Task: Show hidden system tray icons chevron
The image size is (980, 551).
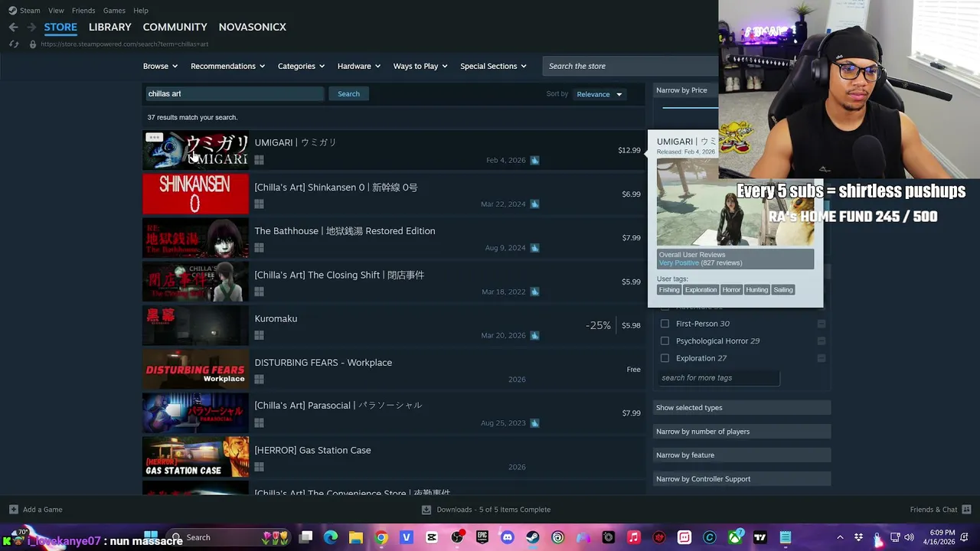Action: point(840,537)
